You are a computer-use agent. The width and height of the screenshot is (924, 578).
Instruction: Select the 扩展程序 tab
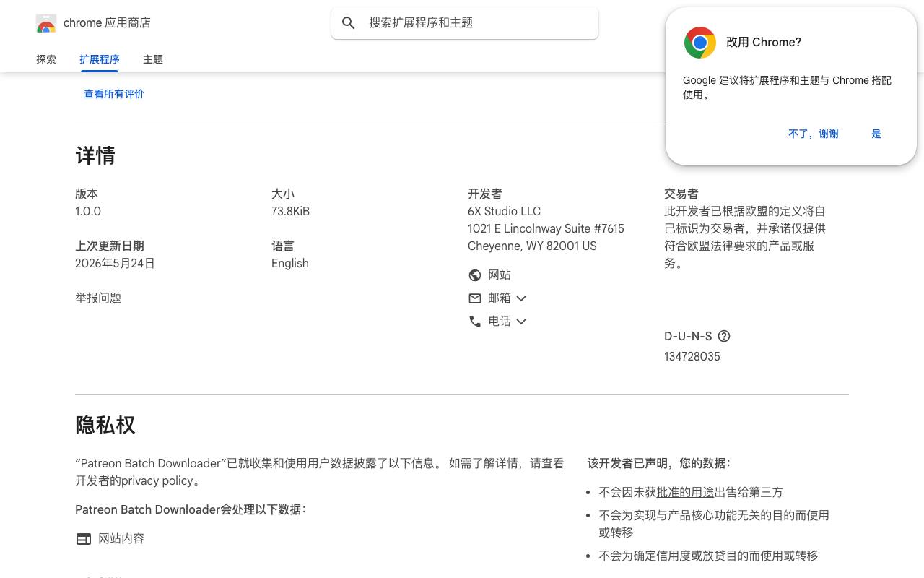pos(100,59)
